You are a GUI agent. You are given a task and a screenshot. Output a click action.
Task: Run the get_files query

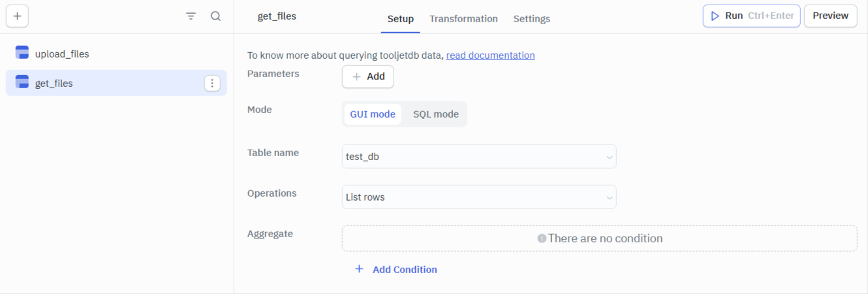click(x=751, y=16)
